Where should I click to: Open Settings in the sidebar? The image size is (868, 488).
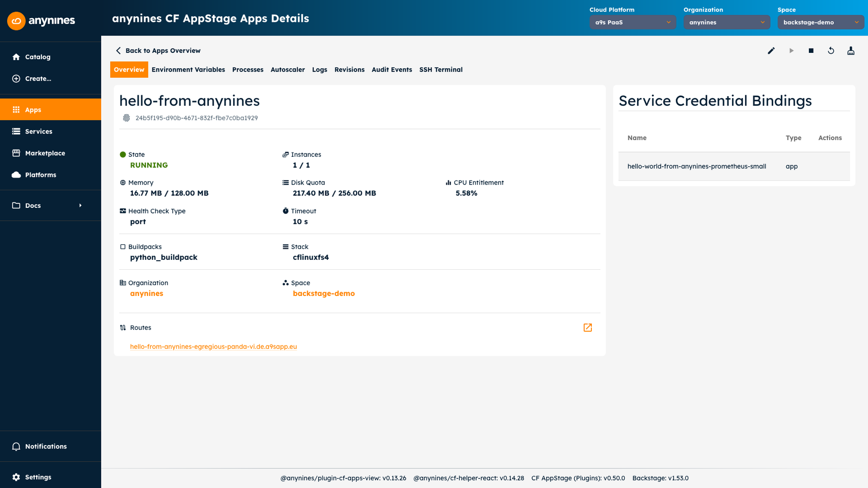(51, 477)
